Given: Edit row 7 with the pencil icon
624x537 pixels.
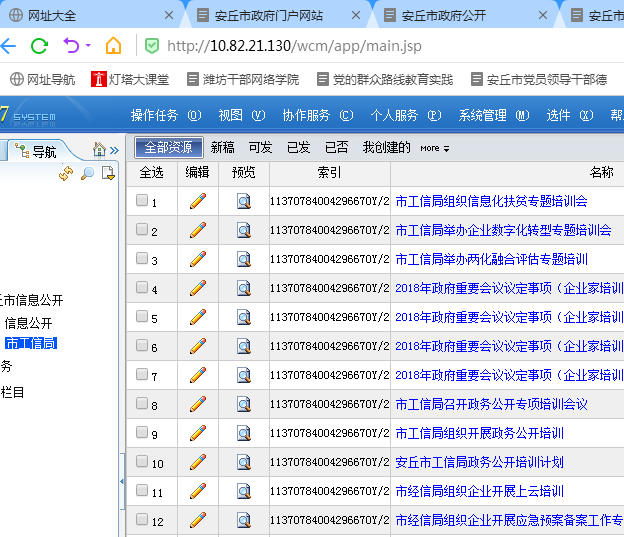Looking at the screenshot, I should click(x=198, y=375).
